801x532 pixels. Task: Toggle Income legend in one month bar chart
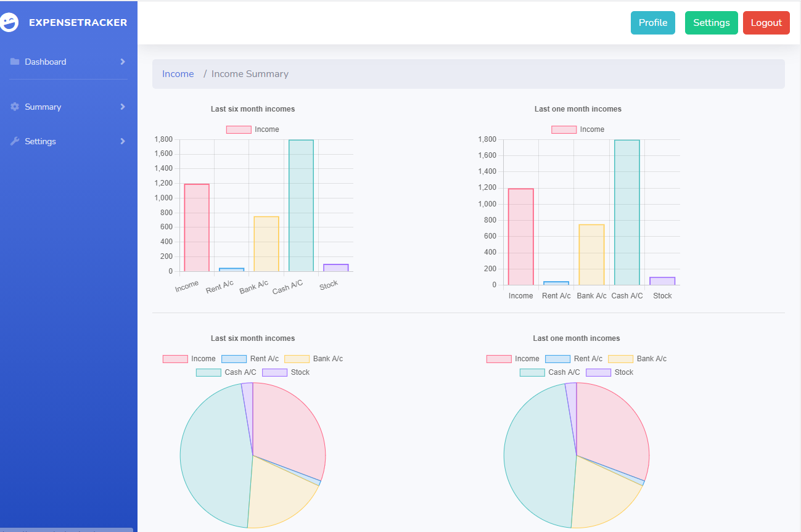[578, 129]
